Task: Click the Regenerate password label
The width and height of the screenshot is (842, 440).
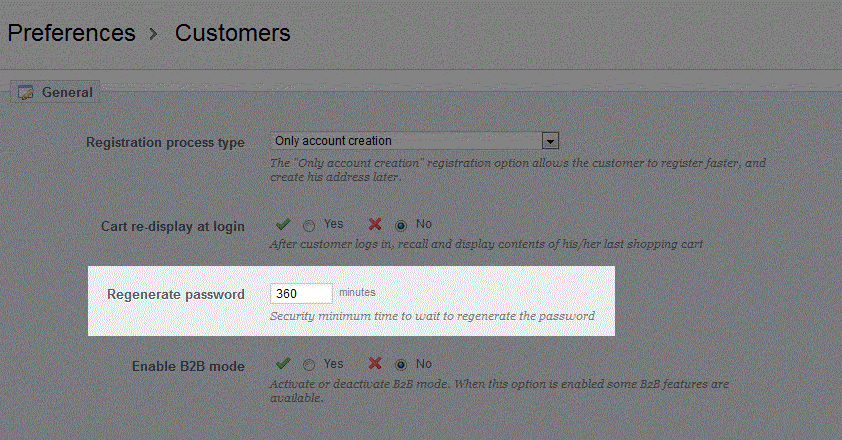Action: click(176, 295)
